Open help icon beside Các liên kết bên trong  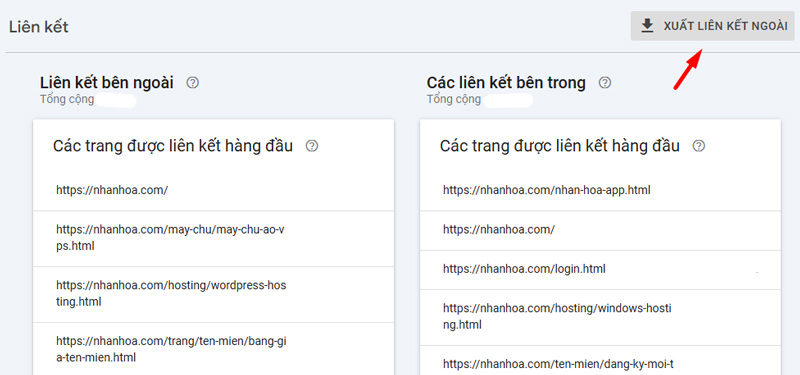(605, 83)
